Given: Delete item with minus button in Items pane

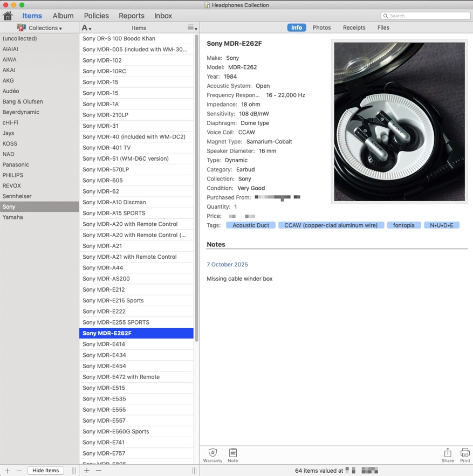Looking at the screenshot, I should (98, 471).
